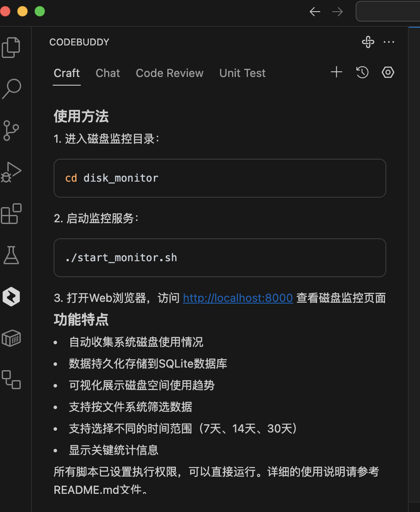Viewport: 420px width, 512px height.
Task: Minimize window with the yellow button
Action: coord(22,11)
